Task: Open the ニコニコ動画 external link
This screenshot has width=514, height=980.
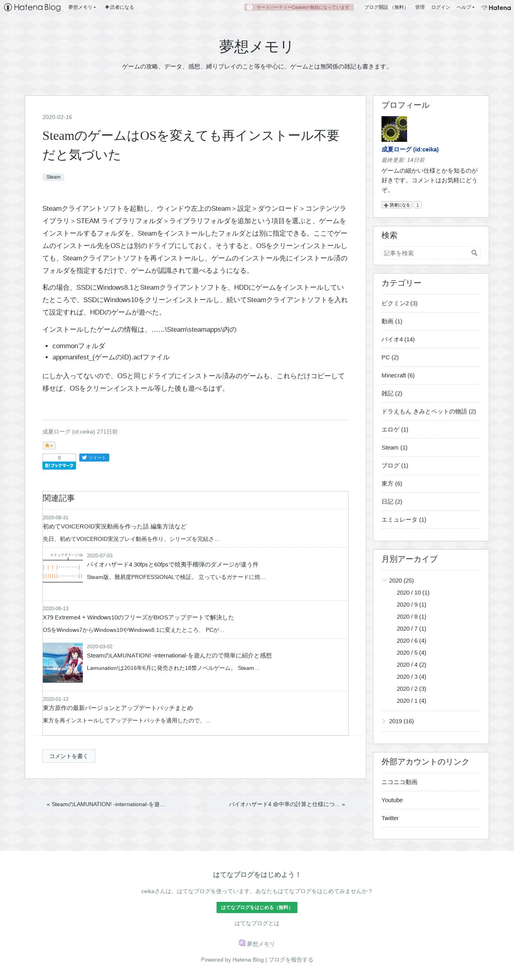Action: tap(400, 782)
